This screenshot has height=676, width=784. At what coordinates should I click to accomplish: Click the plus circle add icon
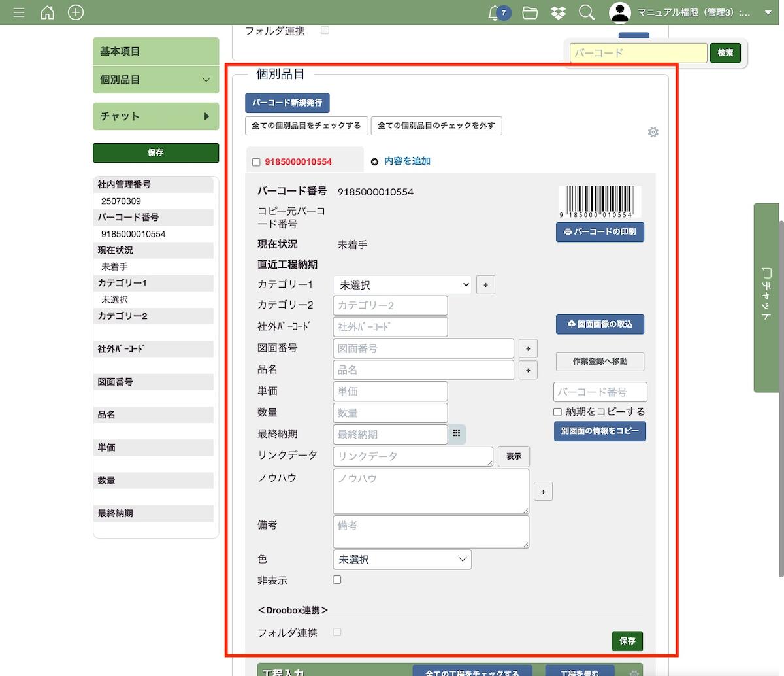[x=76, y=12]
